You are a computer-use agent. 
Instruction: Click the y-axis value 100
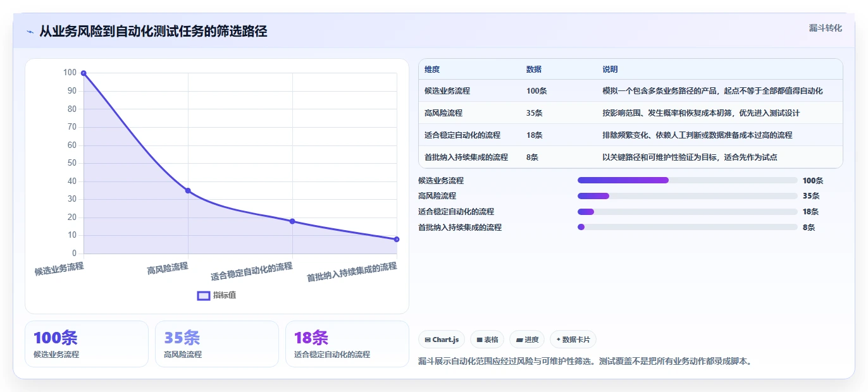pos(70,73)
